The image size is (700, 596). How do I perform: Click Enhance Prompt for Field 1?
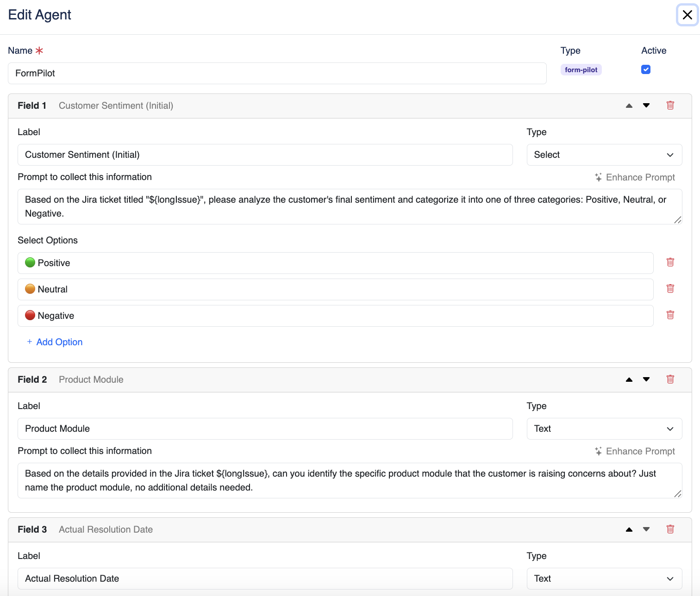pos(635,177)
